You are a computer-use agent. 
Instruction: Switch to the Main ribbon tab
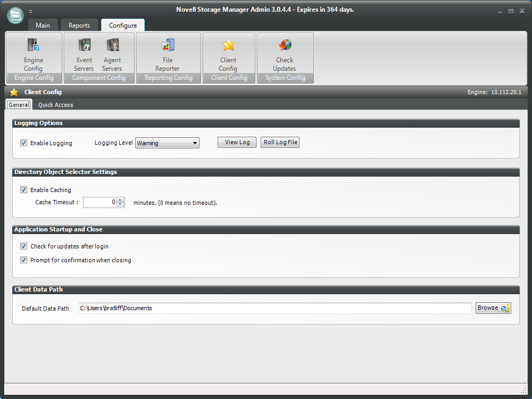pos(43,26)
